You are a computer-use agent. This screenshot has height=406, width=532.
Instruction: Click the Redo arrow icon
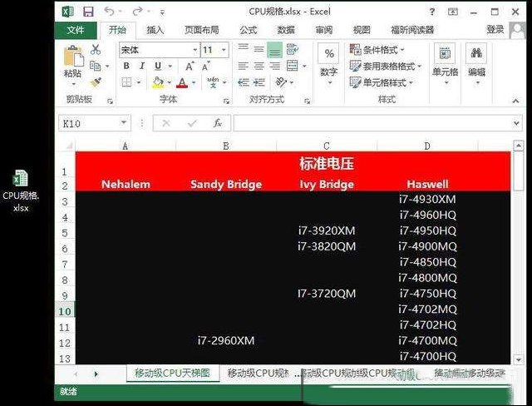tap(137, 11)
